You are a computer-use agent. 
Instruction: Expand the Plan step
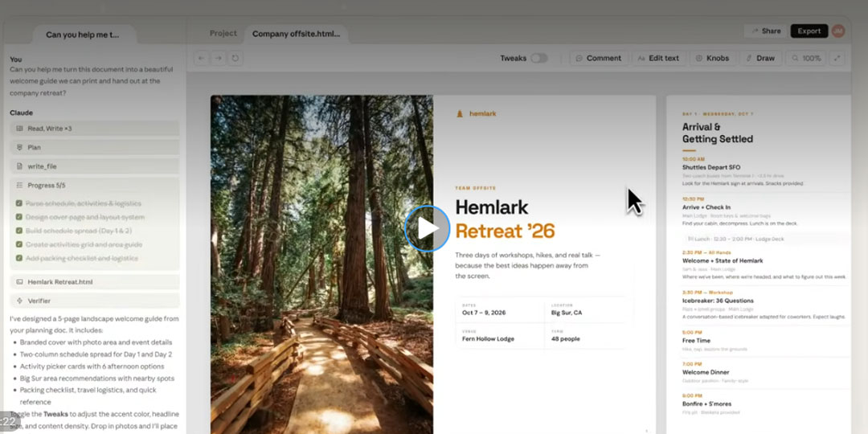(95, 147)
